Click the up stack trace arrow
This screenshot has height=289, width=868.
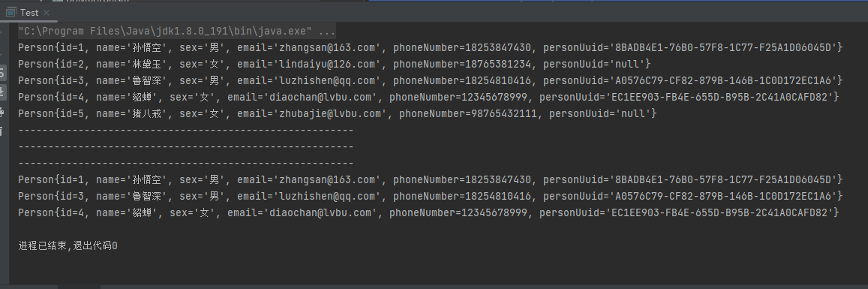coord(2,32)
